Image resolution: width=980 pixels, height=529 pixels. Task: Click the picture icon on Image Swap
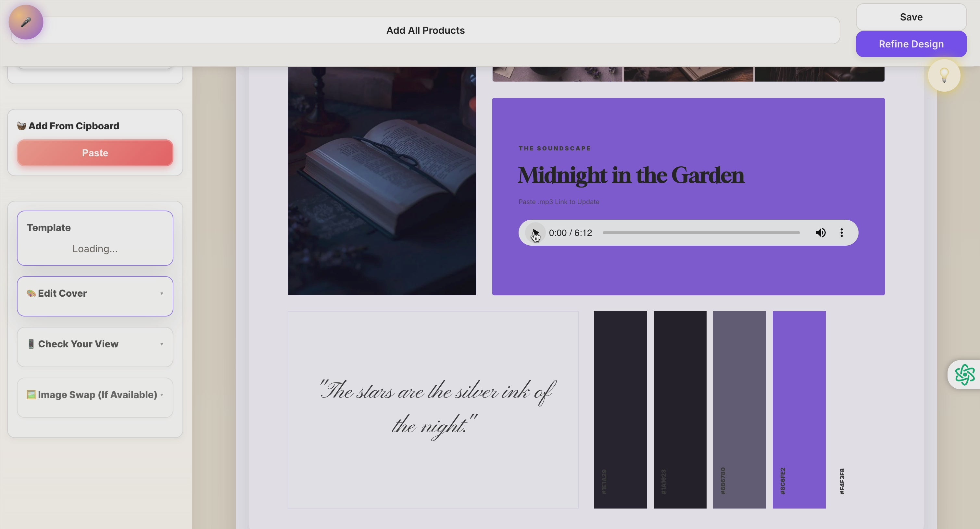click(x=31, y=395)
